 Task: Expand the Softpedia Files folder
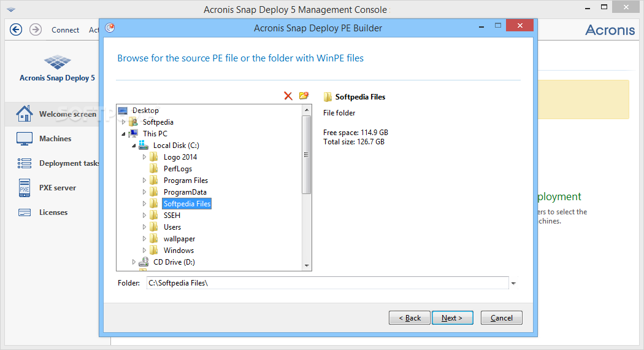click(x=144, y=204)
